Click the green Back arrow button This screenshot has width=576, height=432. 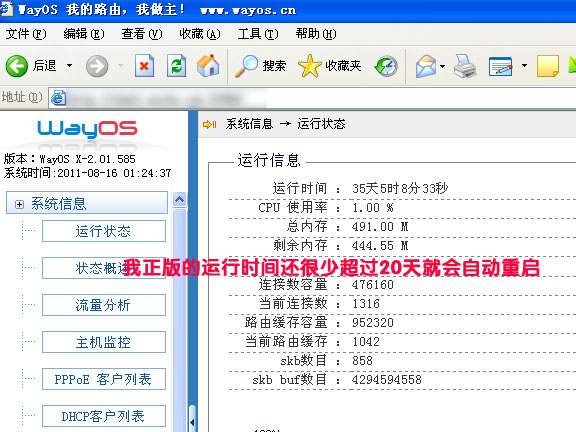coord(17,66)
